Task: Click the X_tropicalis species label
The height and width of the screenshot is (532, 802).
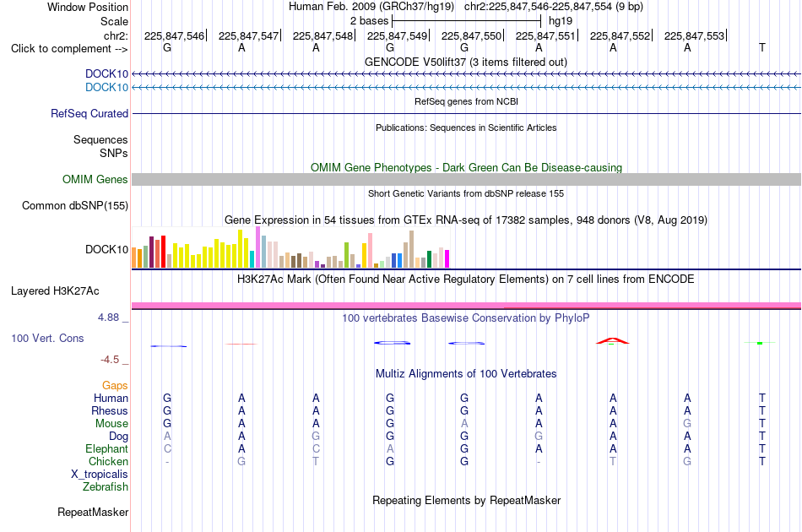Action: (100, 475)
